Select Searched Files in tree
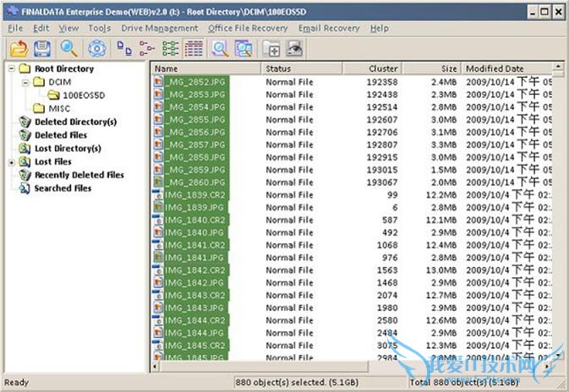This screenshot has width=569, height=392. 63,188
